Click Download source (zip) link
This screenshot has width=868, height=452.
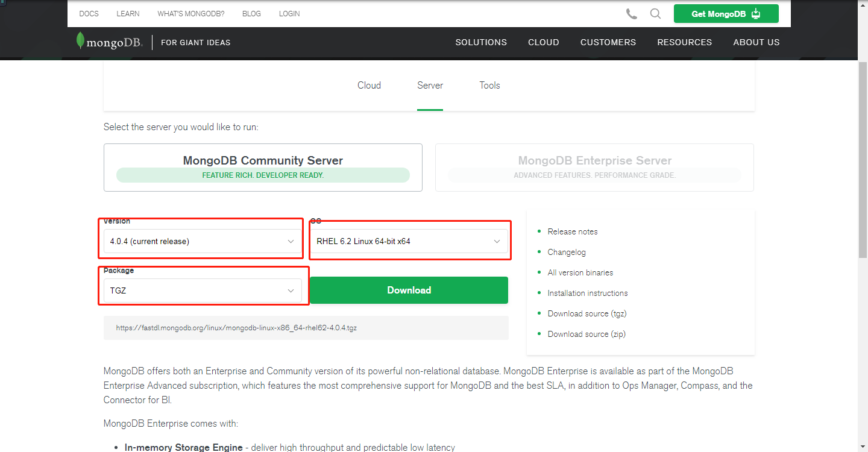point(587,334)
